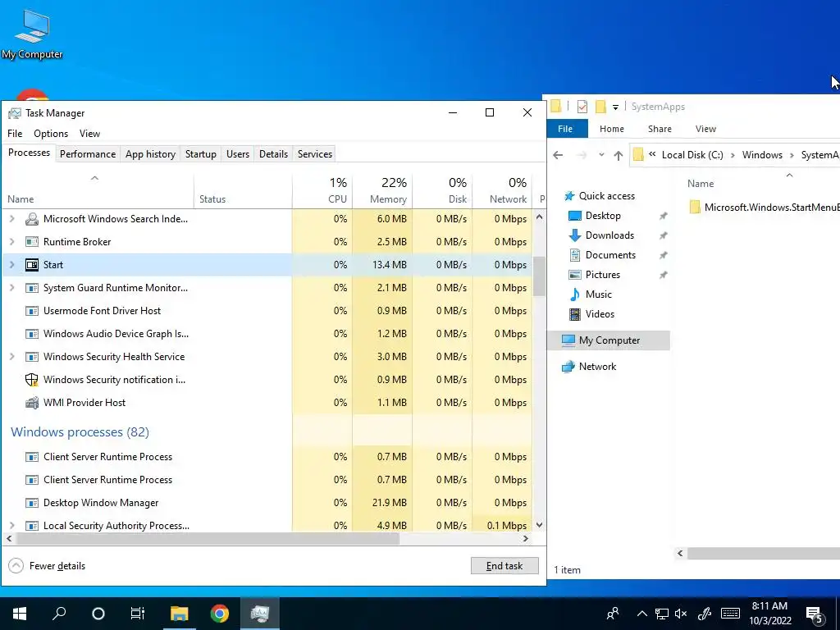Select My Computer in Explorer navigation pane
Screen dimensions: 840x630
click(x=609, y=340)
